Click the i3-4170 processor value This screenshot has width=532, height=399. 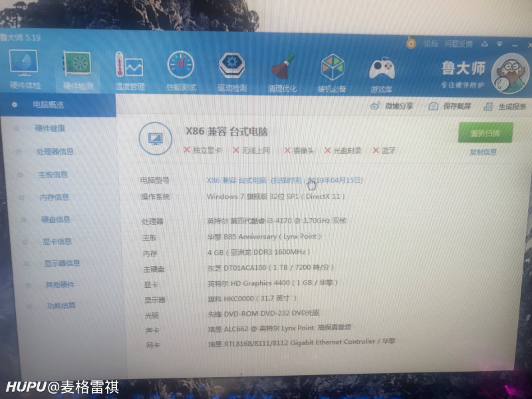click(277, 221)
